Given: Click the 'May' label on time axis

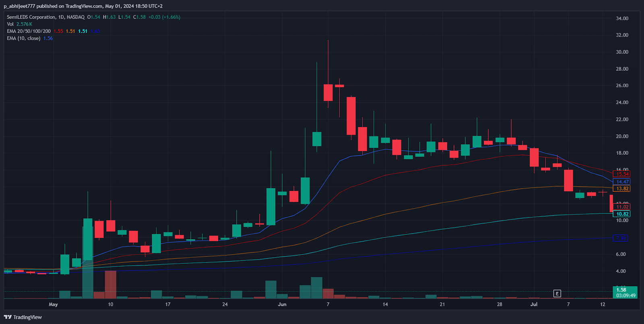Looking at the screenshot, I should pyautogui.click(x=53, y=304).
